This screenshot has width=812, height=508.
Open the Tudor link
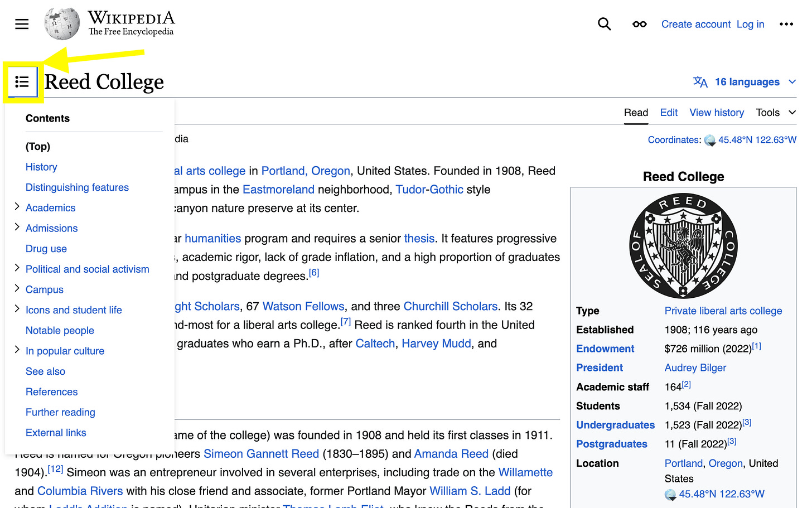(410, 190)
